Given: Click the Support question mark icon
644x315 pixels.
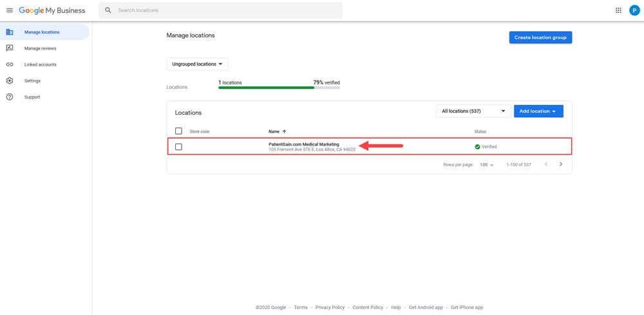Looking at the screenshot, I should coord(10,97).
